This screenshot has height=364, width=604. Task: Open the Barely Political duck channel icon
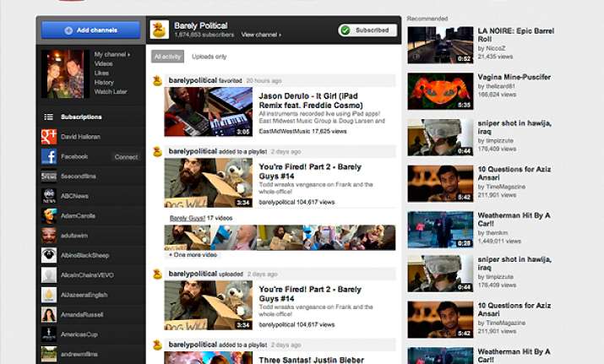coord(160,30)
